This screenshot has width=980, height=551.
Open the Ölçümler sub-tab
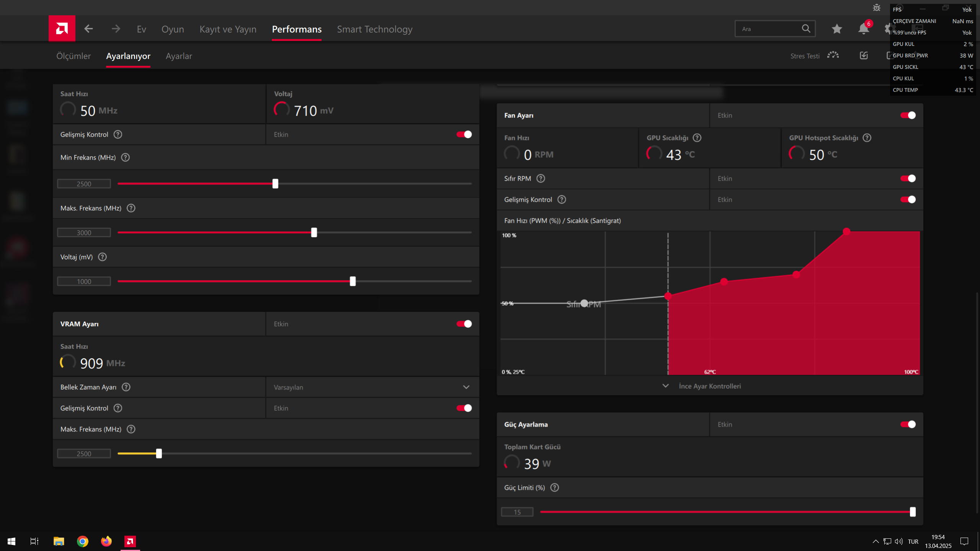pyautogui.click(x=73, y=56)
